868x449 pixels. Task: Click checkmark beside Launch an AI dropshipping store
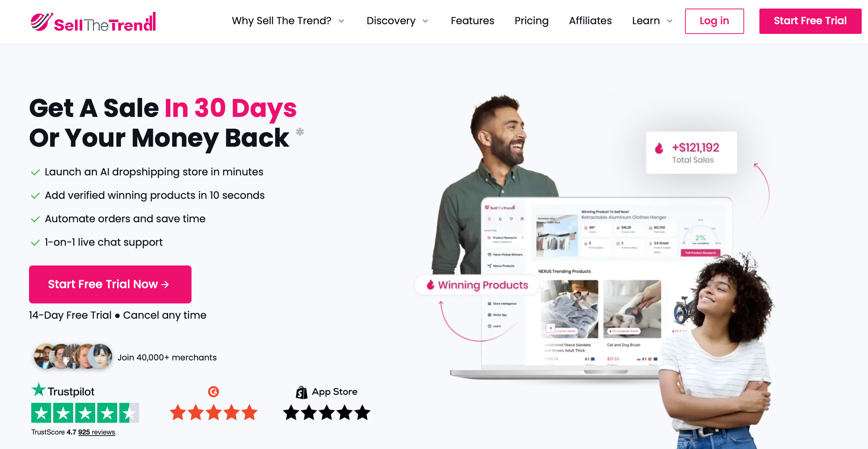pyautogui.click(x=35, y=172)
